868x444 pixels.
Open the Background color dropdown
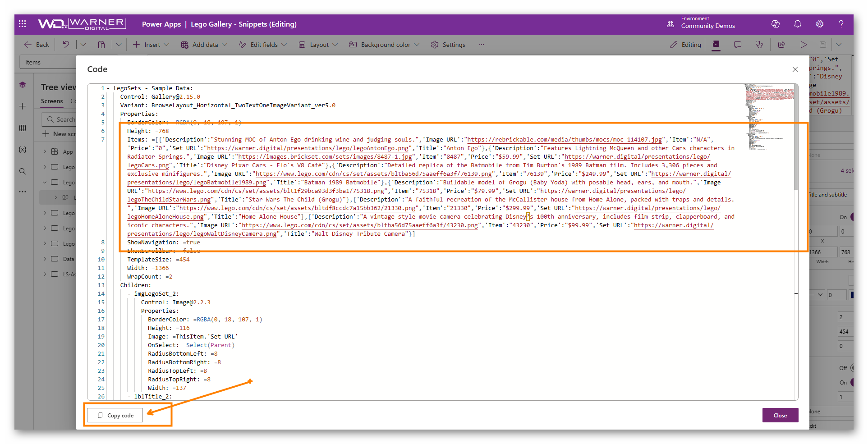tap(384, 45)
